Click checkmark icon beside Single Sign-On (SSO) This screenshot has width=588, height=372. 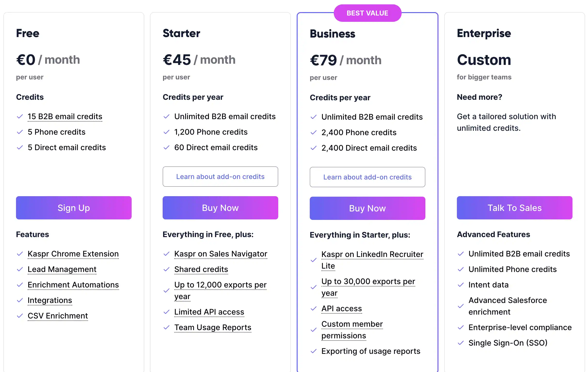click(460, 343)
